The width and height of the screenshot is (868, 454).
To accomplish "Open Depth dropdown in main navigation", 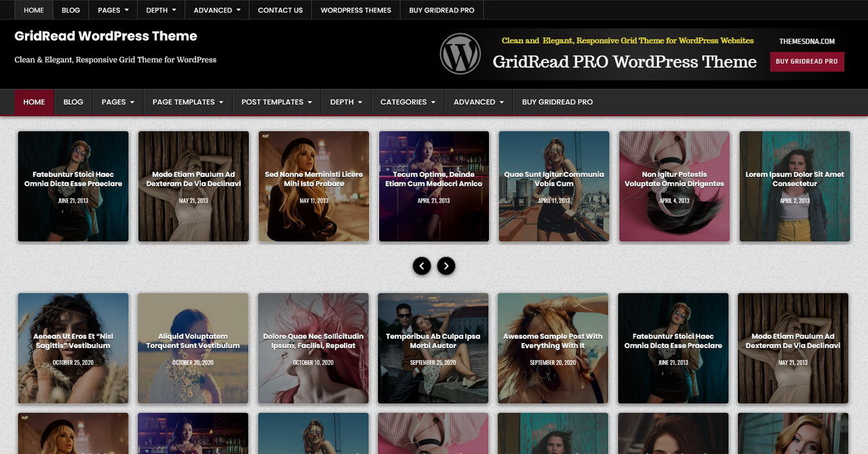I will (346, 102).
